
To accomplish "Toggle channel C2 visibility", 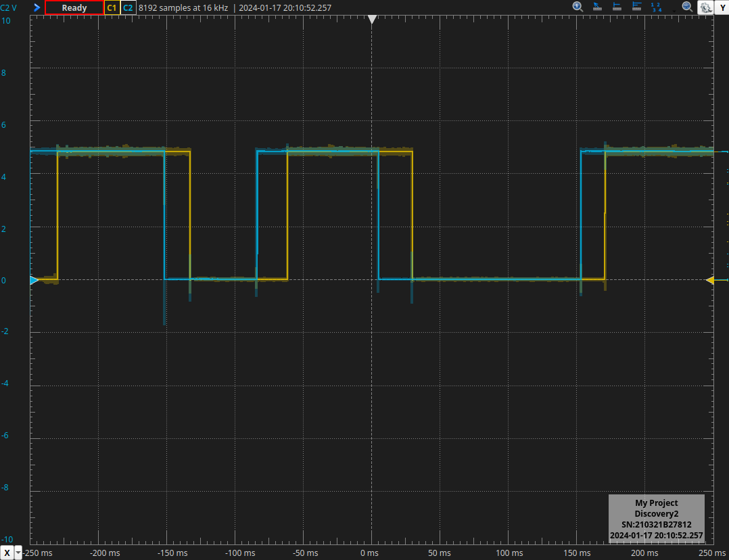I will 128,7.
